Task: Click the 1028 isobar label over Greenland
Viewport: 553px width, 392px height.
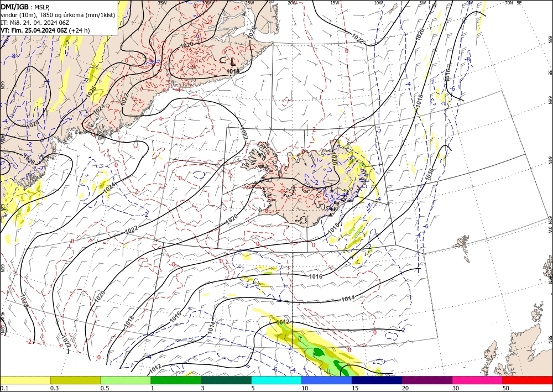Action: [33, 123]
